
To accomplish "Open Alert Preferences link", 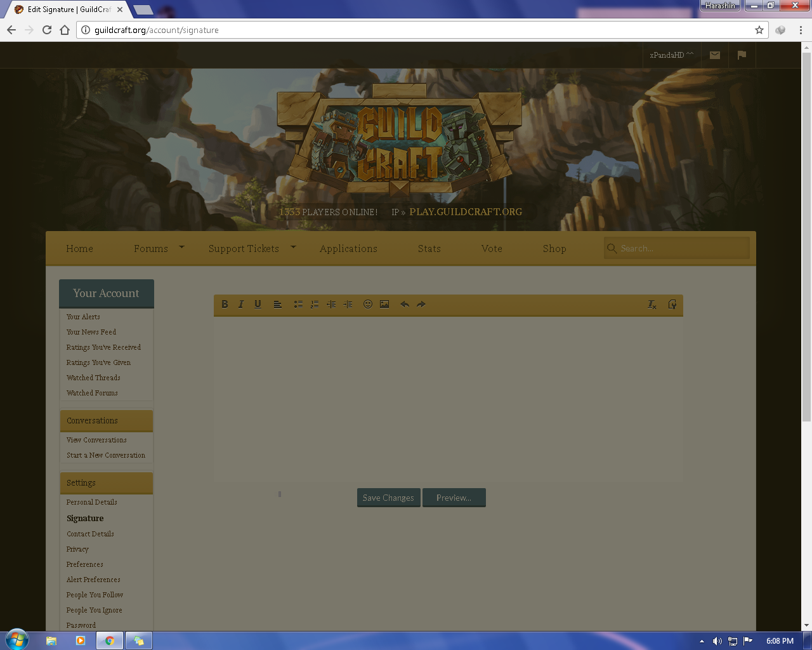I will tap(93, 580).
